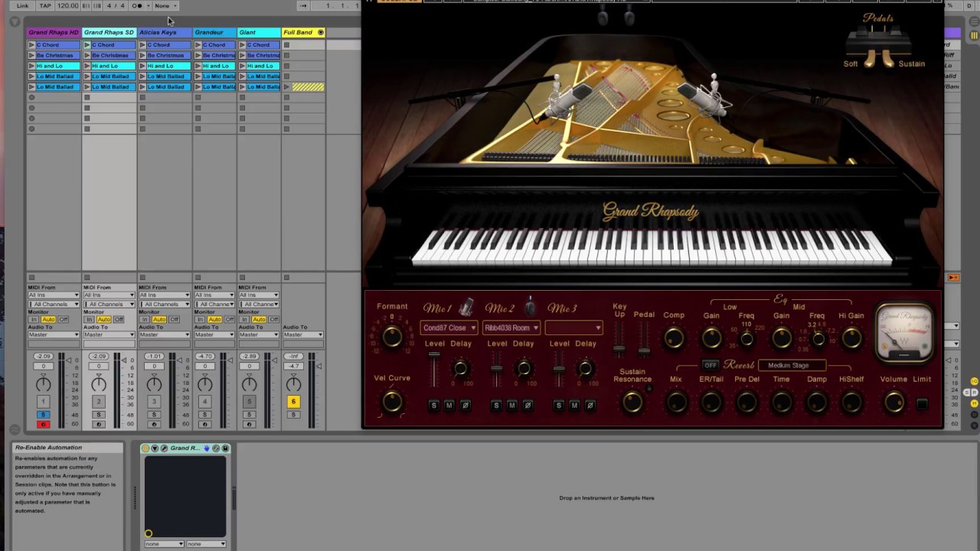Solo track 1 in the mixer

point(43,415)
